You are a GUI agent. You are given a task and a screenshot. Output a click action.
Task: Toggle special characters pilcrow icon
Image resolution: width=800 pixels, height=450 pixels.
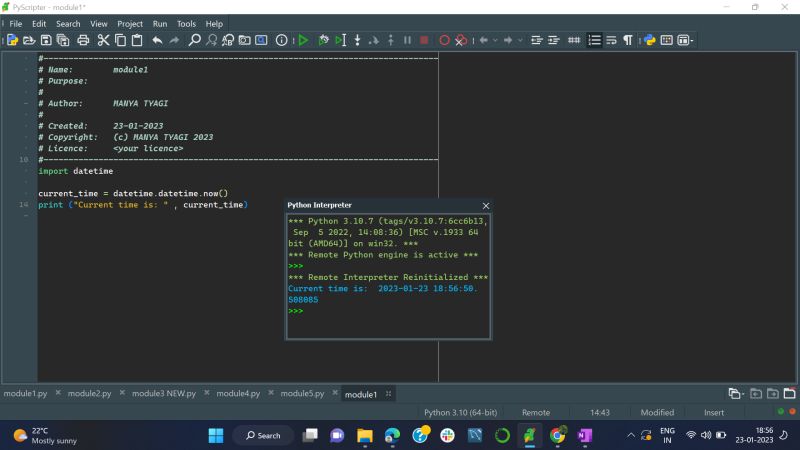628,40
